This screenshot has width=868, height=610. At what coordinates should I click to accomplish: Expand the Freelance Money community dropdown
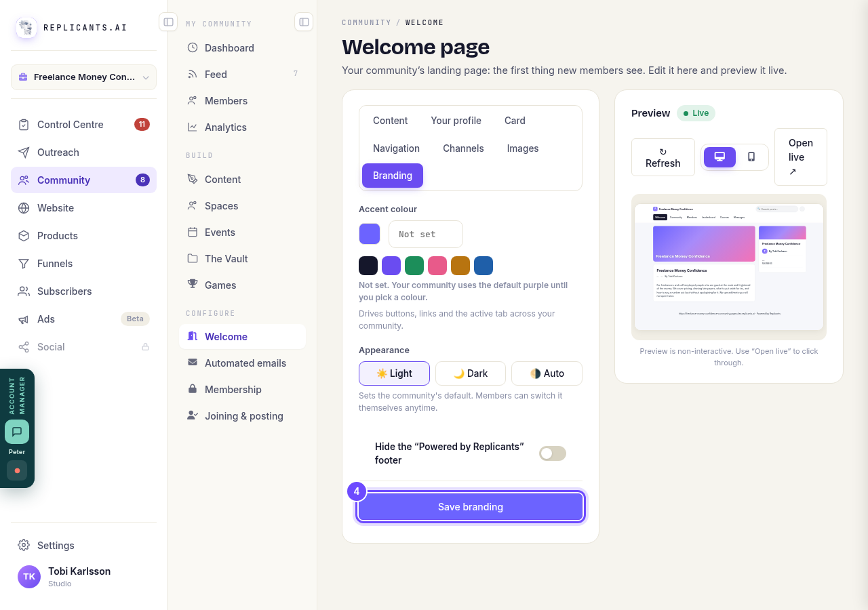(84, 77)
